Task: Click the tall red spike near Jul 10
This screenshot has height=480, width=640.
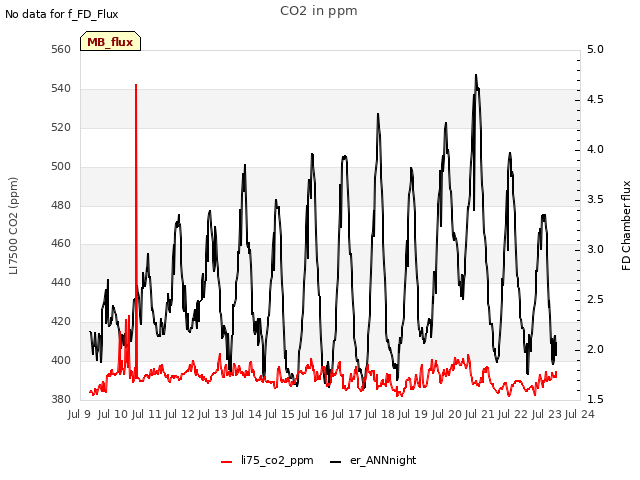Action: tap(136, 229)
